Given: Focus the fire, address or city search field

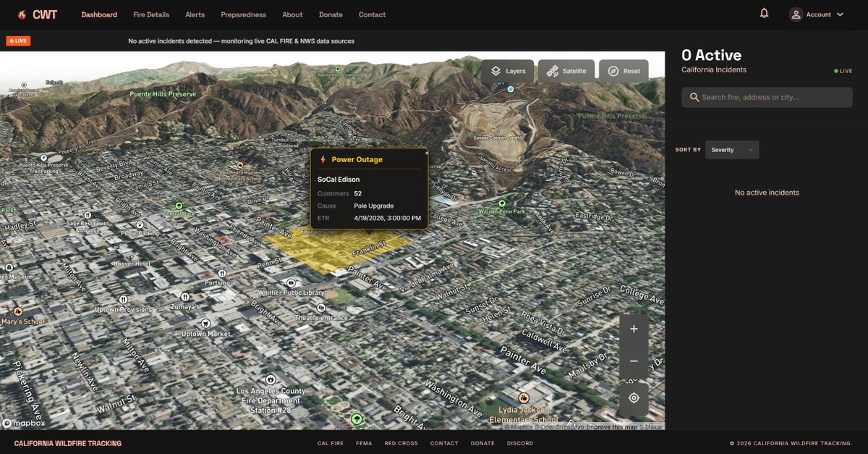Looking at the screenshot, I should [x=767, y=97].
